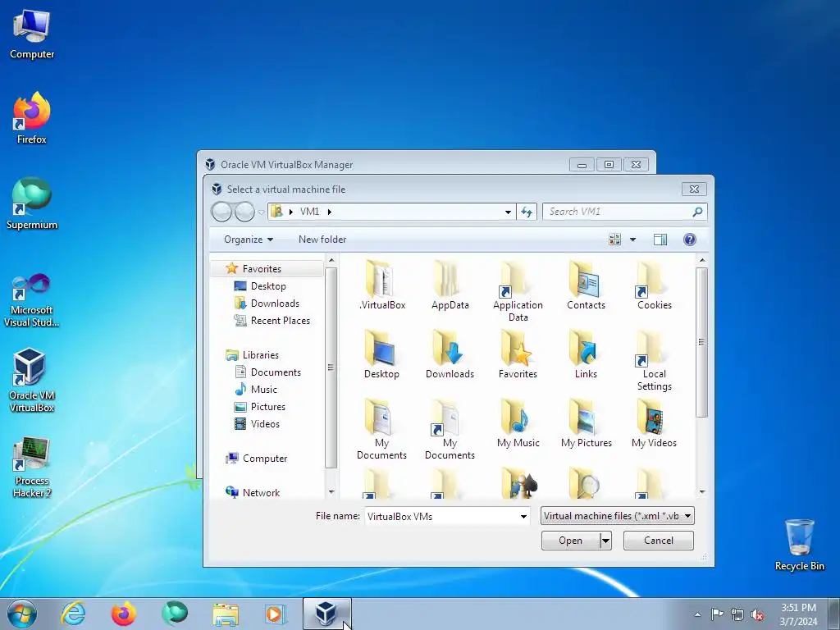The width and height of the screenshot is (840, 630).
Task: Open the Downloads folder in file list
Action: point(450,354)
